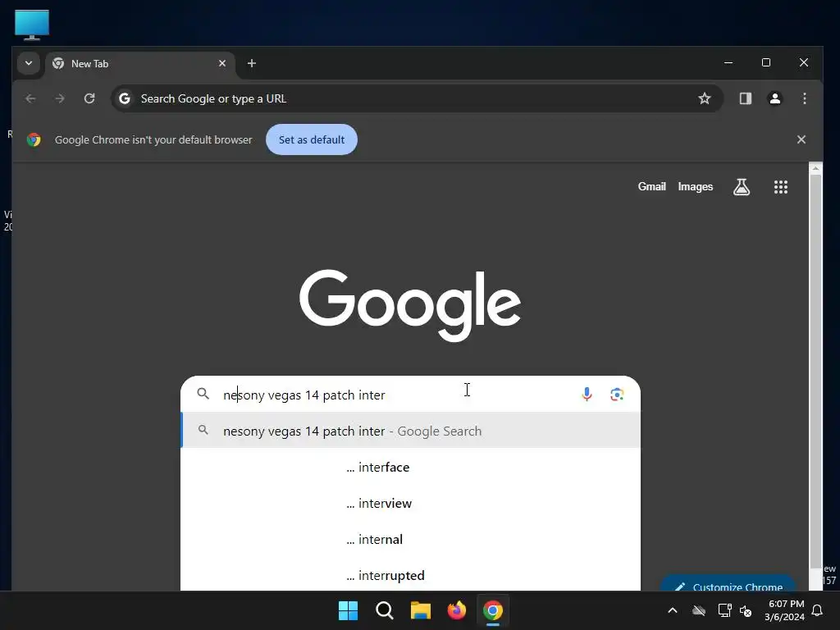The width and height of the screenshot is (840, 630).
Task: Click the Chrome taskbar icon
Action: point(493,610)
